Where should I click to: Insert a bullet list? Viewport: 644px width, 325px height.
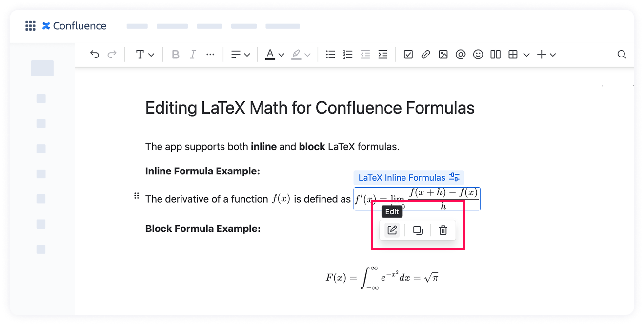[331, 55]
